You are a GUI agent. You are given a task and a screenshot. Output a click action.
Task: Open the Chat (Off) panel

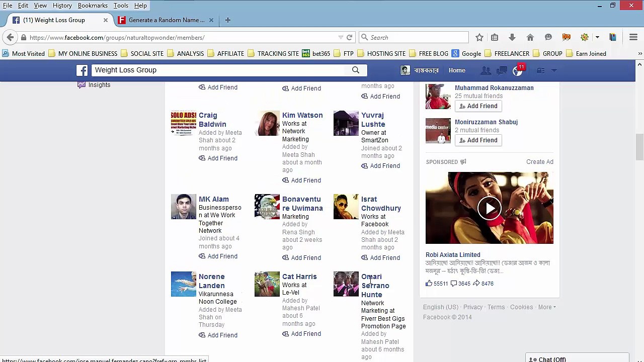(578, 358)
